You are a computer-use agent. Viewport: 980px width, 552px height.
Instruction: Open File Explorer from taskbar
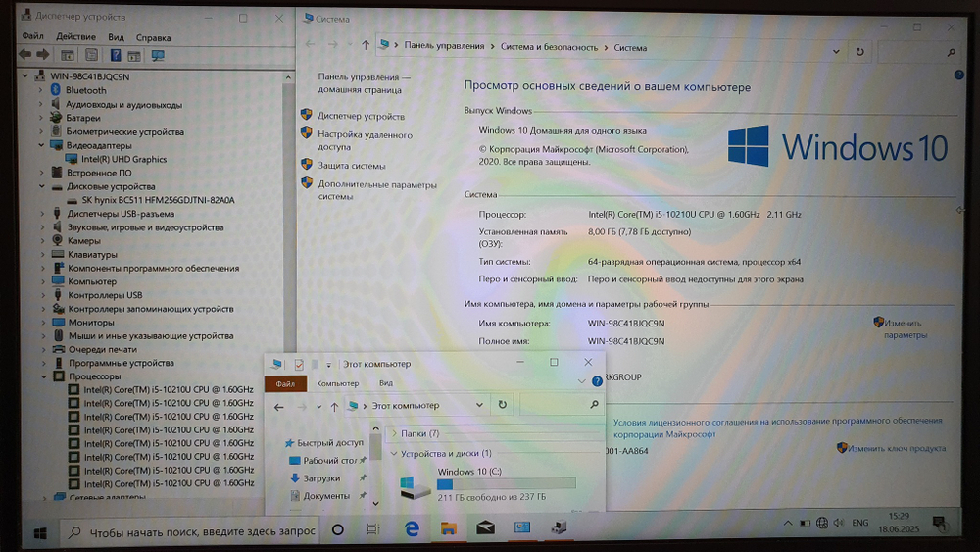click(448, 528)
